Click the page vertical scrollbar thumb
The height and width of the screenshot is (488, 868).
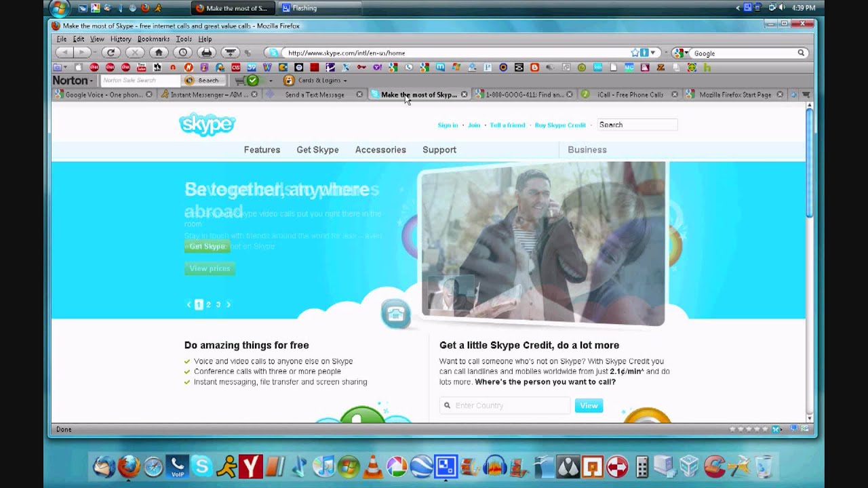point(809,163)
